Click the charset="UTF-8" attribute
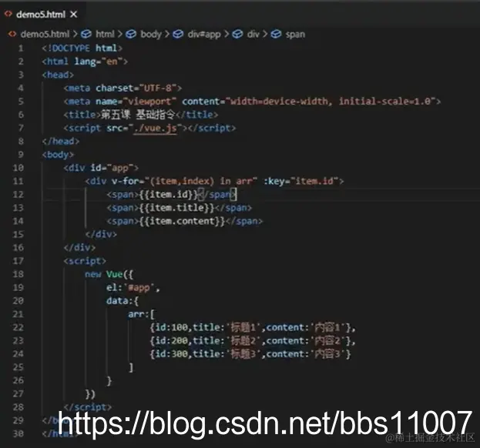 136,88
